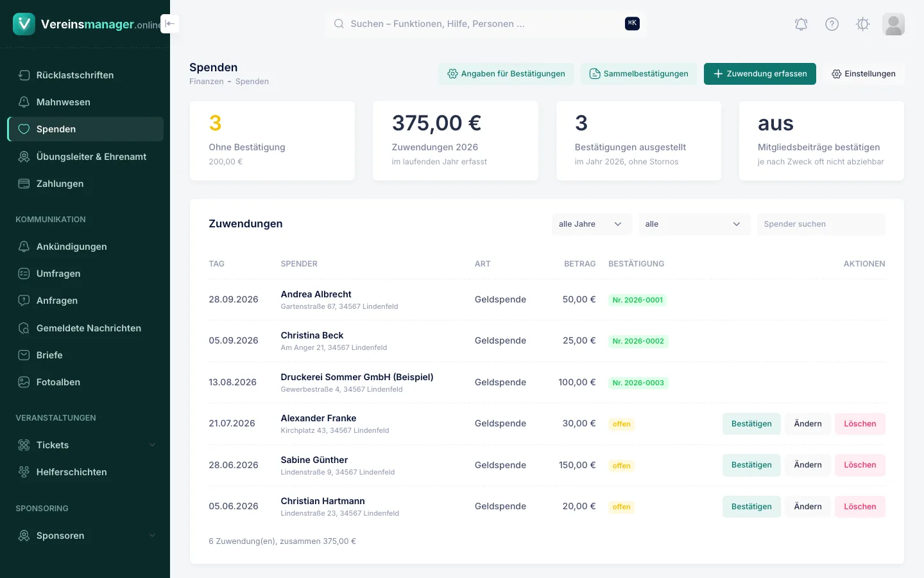Open the user profile avatar
The height and width of the screenshot is (578, 924).
(x=893, y=24)
